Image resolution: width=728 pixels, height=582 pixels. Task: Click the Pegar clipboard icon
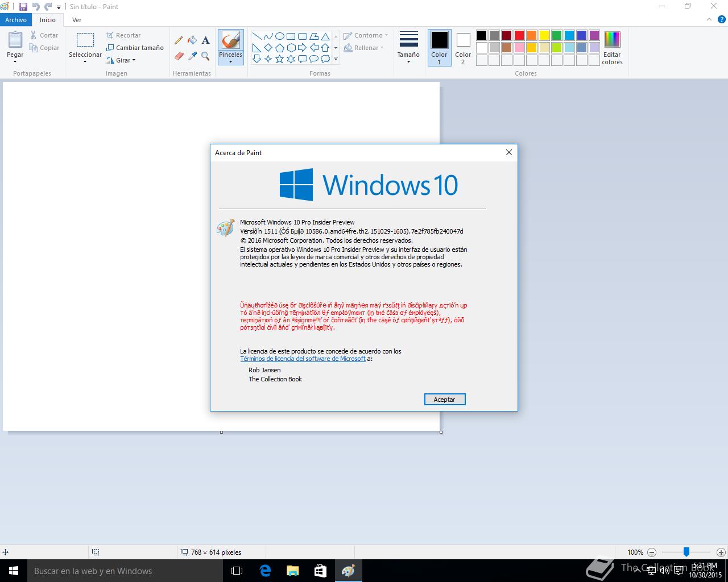pyautogui.click(x=15, y=40)
